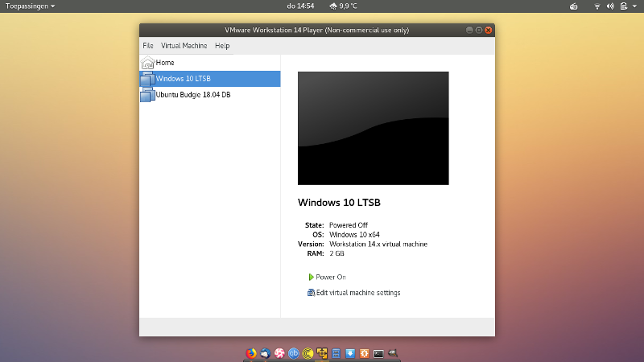Open the File menu
Screen dimensions: 644x362
coord(148,46)
